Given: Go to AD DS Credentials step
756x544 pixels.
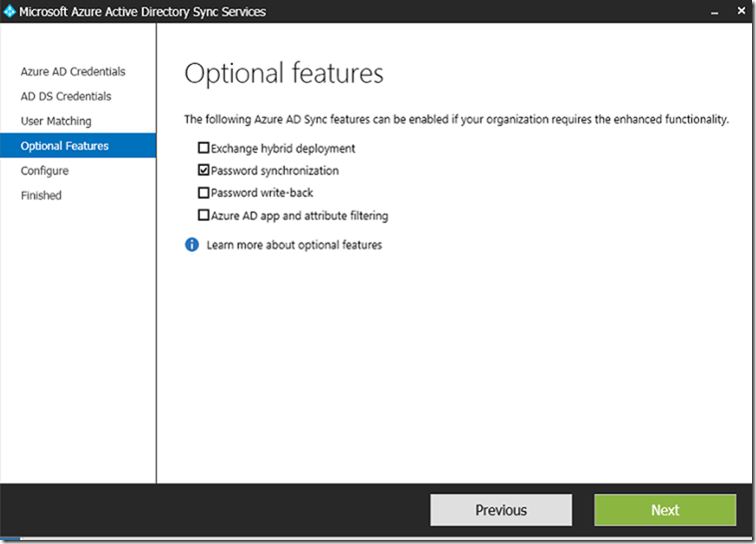Looking at the screenshot, I should click(66, 97).
